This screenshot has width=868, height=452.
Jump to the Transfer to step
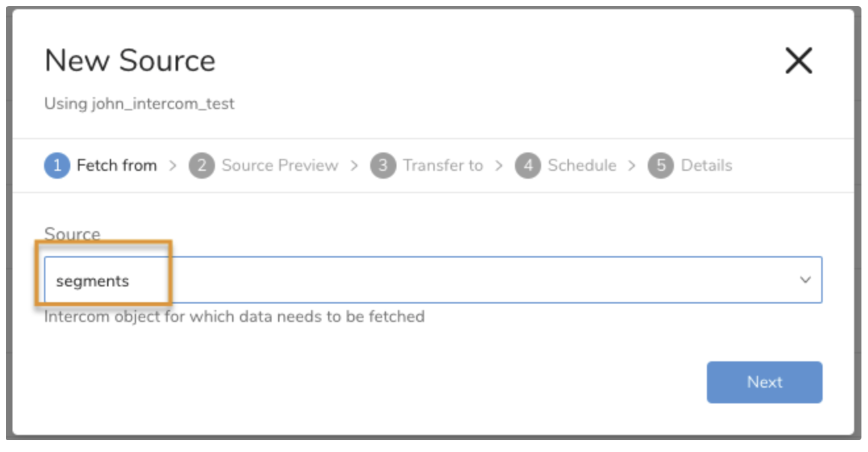(443, 166)
